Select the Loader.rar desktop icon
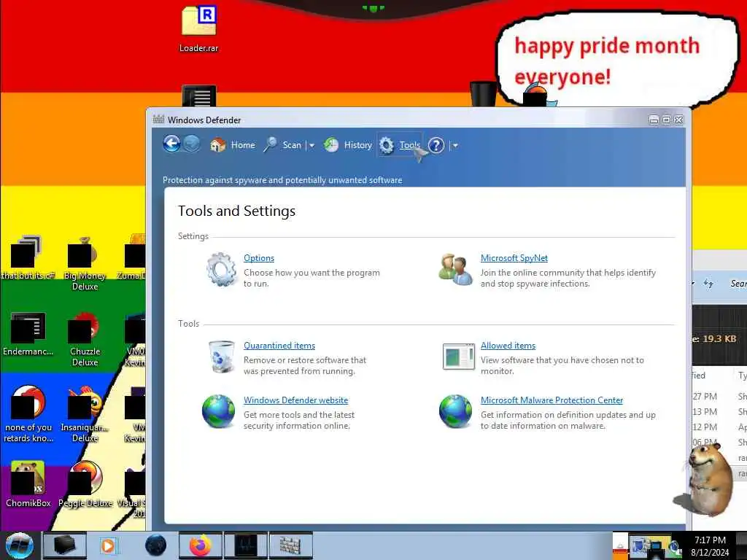Image resolution: width=747 pixels, height=560 pixels. click(198, 28)
